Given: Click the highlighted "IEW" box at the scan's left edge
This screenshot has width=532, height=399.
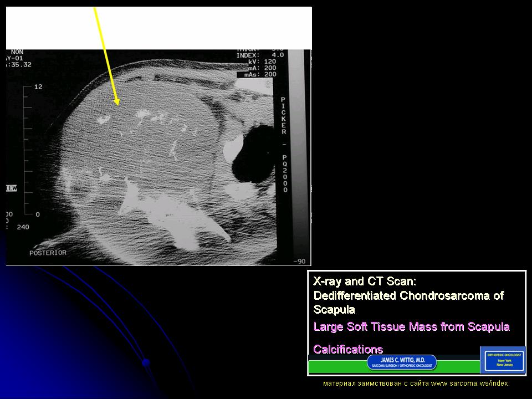Looking at the screenshot, I should click(11, 188).
